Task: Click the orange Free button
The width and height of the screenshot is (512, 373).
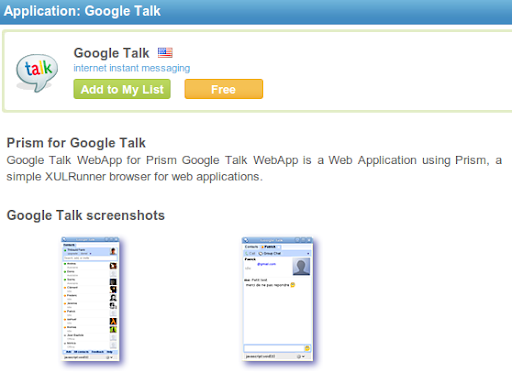Action: pos(224,89)
